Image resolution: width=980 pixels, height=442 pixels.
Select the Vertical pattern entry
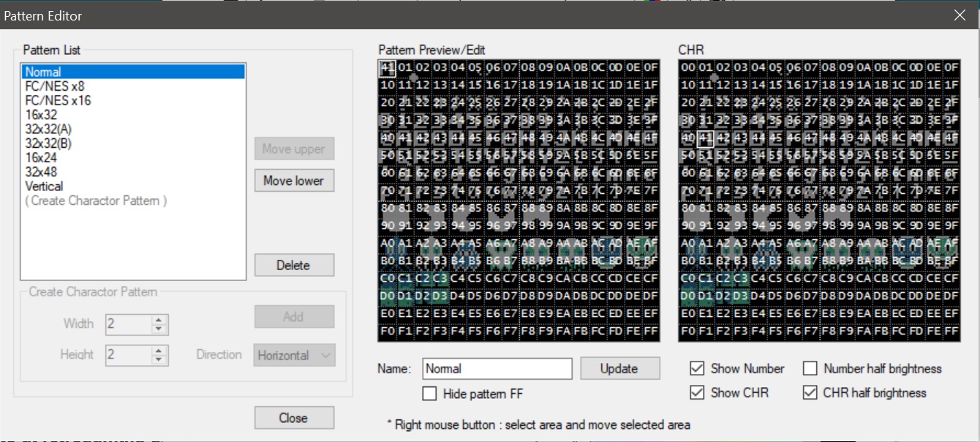tap(44, 186)
